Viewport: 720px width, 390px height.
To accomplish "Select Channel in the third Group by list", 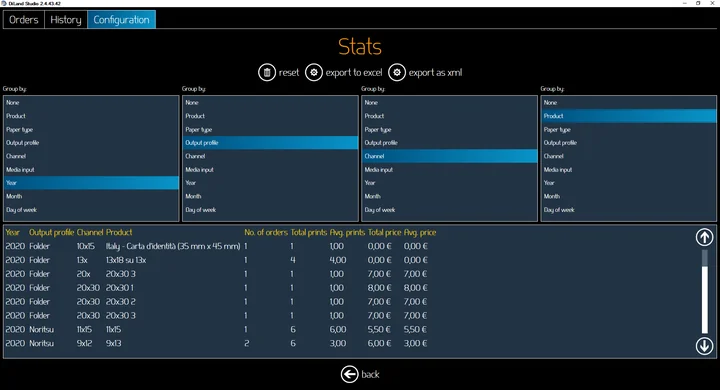I will click(x=450, y=156).
